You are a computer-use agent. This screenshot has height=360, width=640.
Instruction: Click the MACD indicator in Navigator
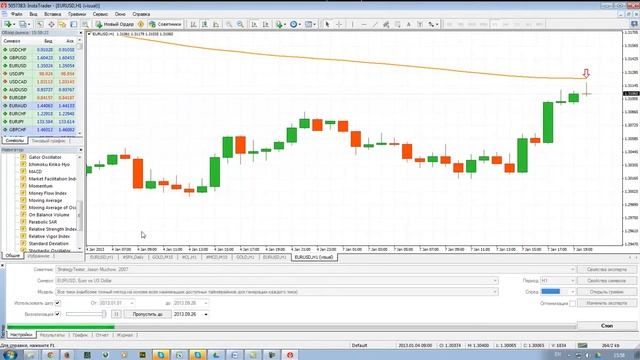pos(35,171)
